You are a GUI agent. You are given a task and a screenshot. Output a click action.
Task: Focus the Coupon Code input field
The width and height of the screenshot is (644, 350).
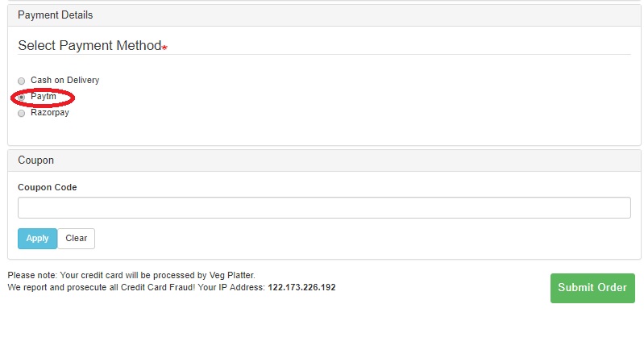tap(324, 207)
